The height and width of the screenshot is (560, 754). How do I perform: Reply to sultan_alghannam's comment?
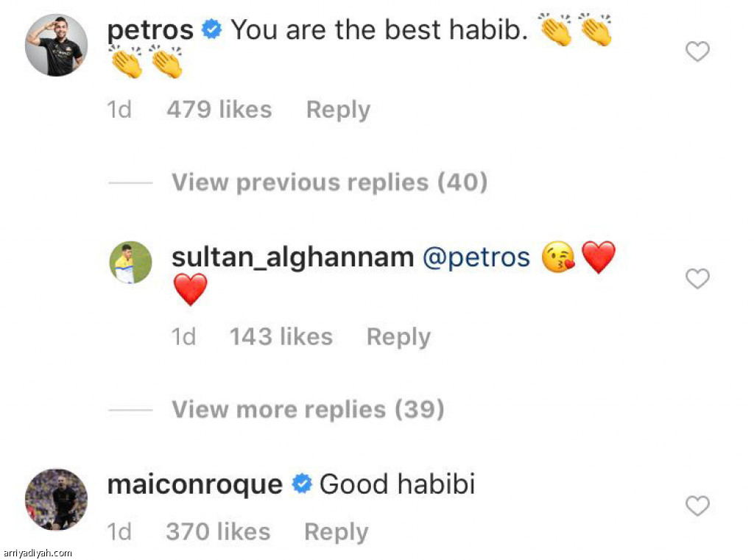click(398, 337)
